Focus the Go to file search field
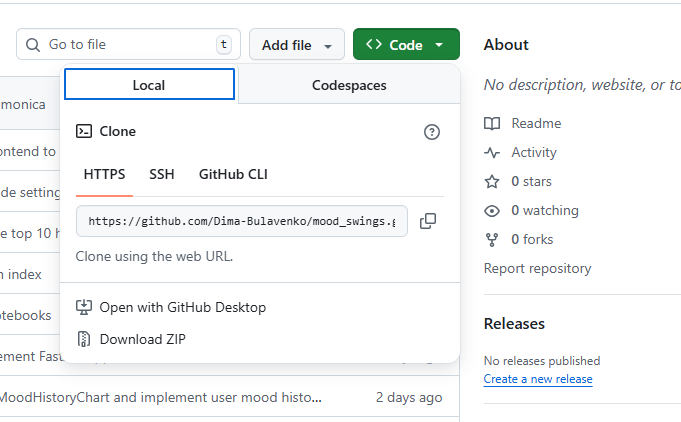 click(x=128, y=44)
